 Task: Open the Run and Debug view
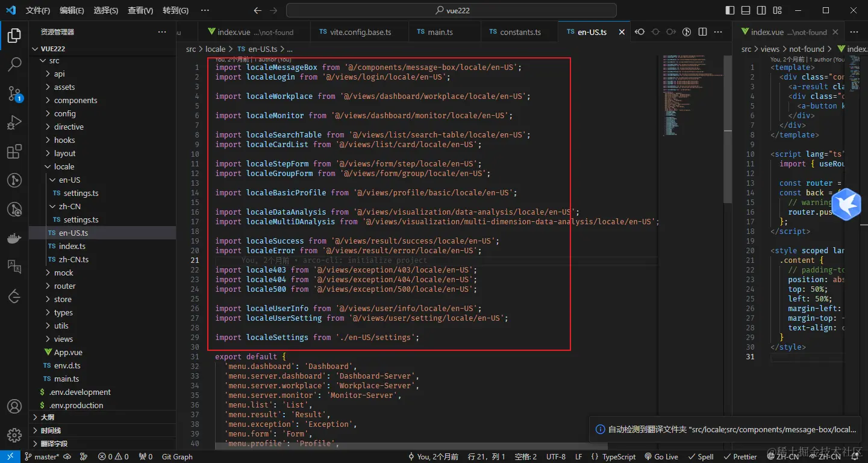[14, 122]
